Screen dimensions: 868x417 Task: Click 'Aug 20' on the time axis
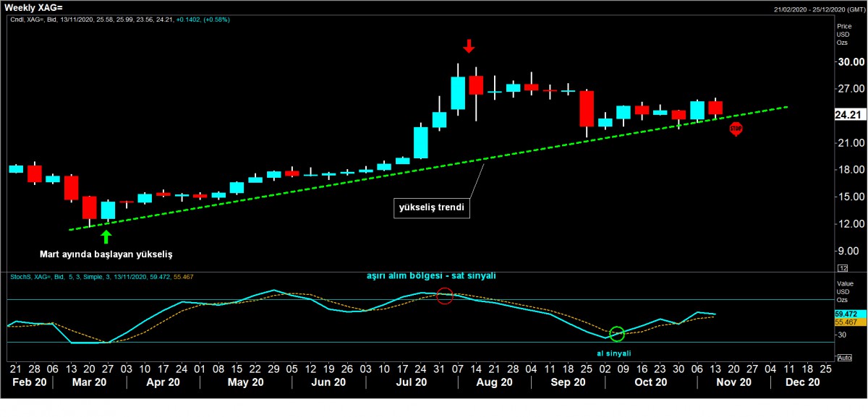tap(495, 382)
